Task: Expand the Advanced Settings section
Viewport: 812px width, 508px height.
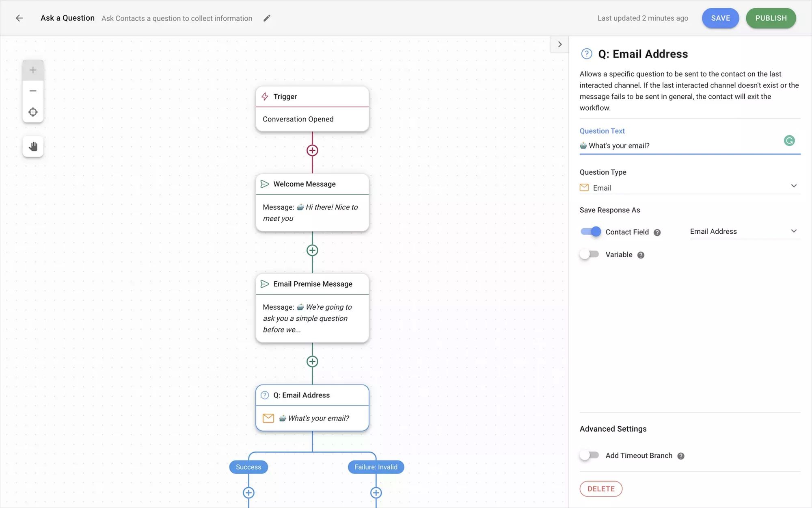Action: coord(613,428)
